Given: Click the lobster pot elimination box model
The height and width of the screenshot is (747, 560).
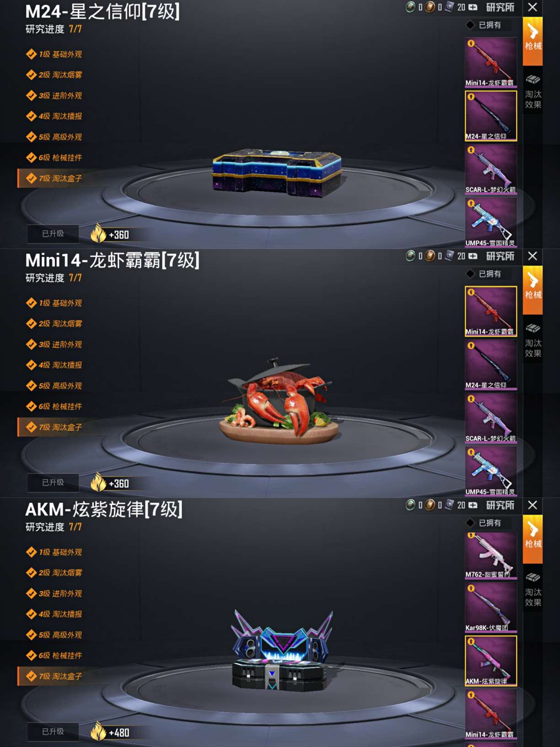Looking at the screenshot, I should coord(279,402).
